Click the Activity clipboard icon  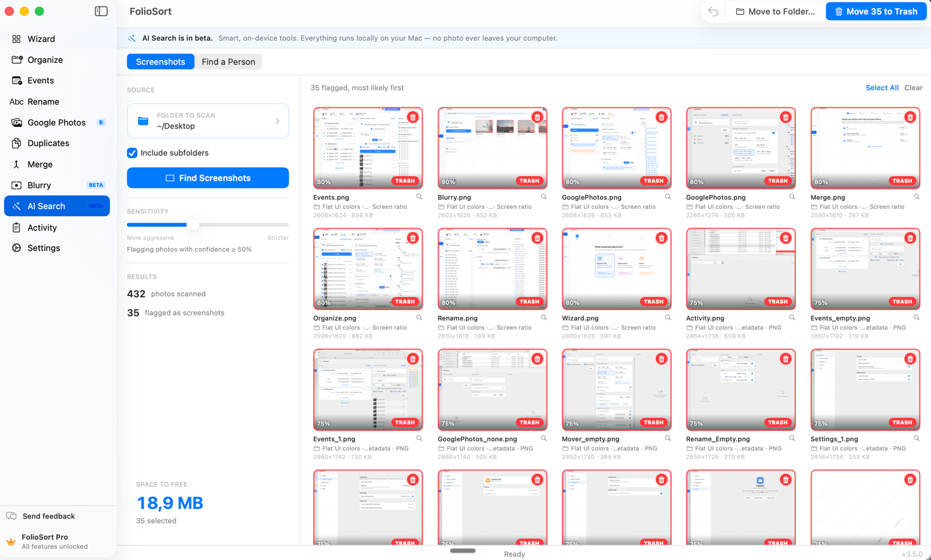16,227
